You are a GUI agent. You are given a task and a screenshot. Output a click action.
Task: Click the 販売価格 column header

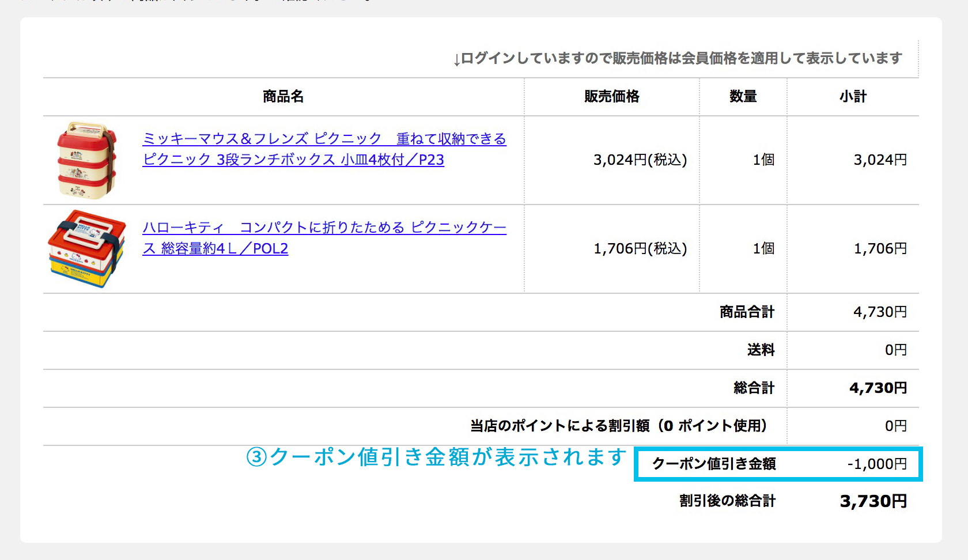click(x=612, y=96)
